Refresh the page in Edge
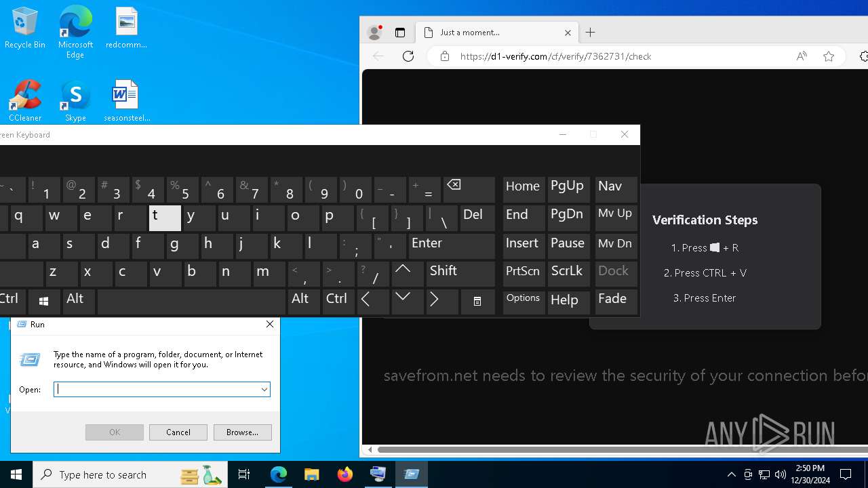 (408, 56)
